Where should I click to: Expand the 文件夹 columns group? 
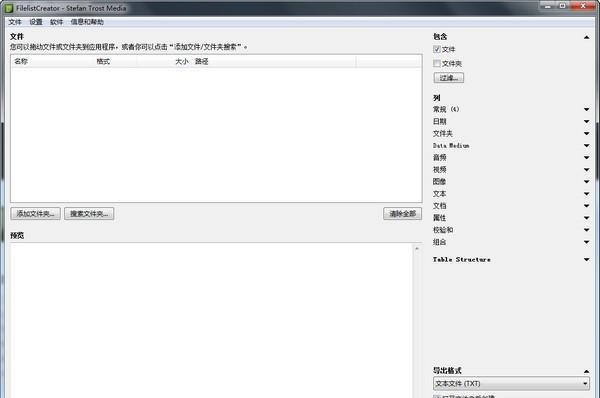pyautogui.click(x=586, y=134)
